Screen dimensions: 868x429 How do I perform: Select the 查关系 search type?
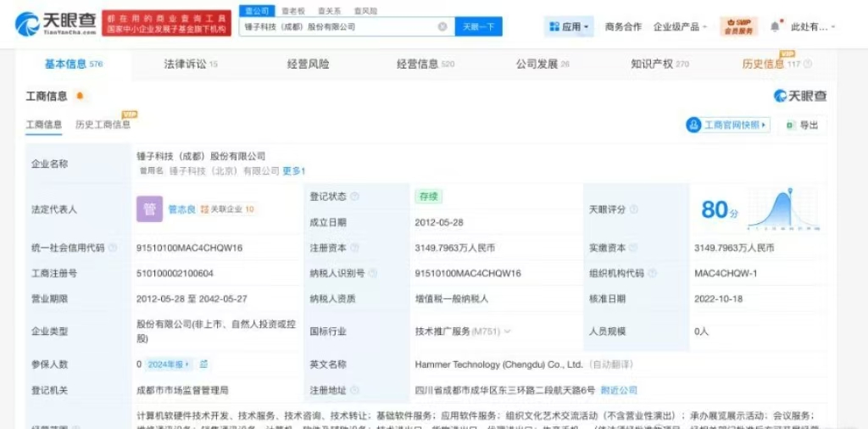[x=329, y=11]
